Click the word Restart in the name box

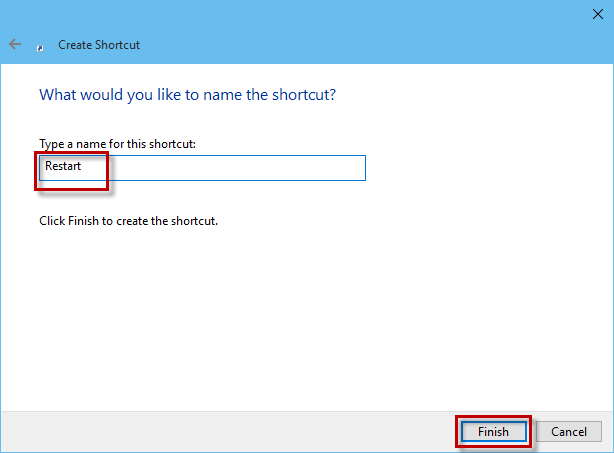pyautogui.click(x=62, y=168)
